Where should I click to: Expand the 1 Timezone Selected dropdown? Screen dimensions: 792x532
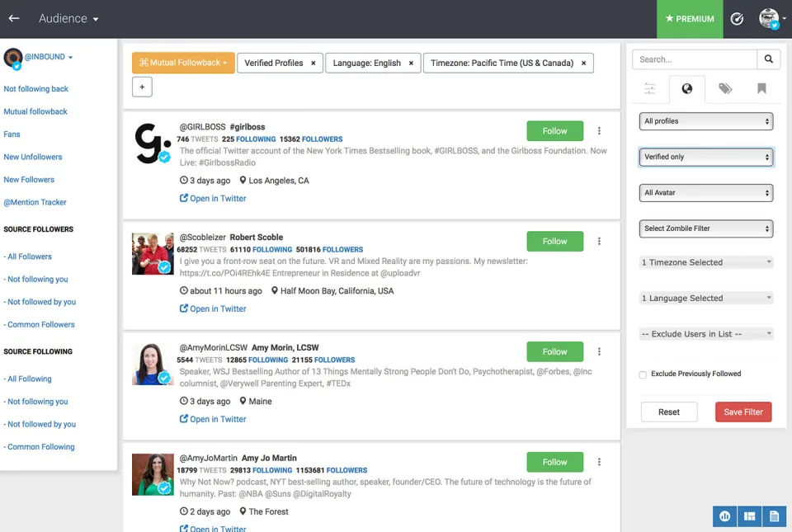(706, 262)
